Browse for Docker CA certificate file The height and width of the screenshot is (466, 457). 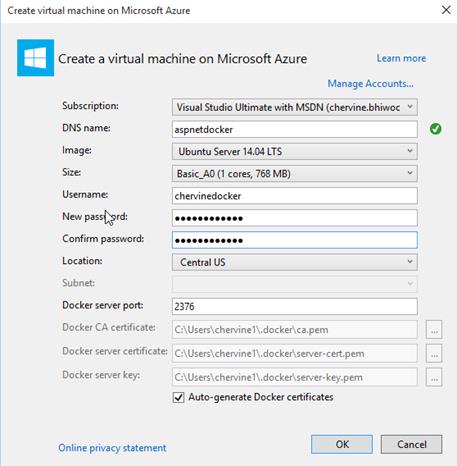point(434,330)
